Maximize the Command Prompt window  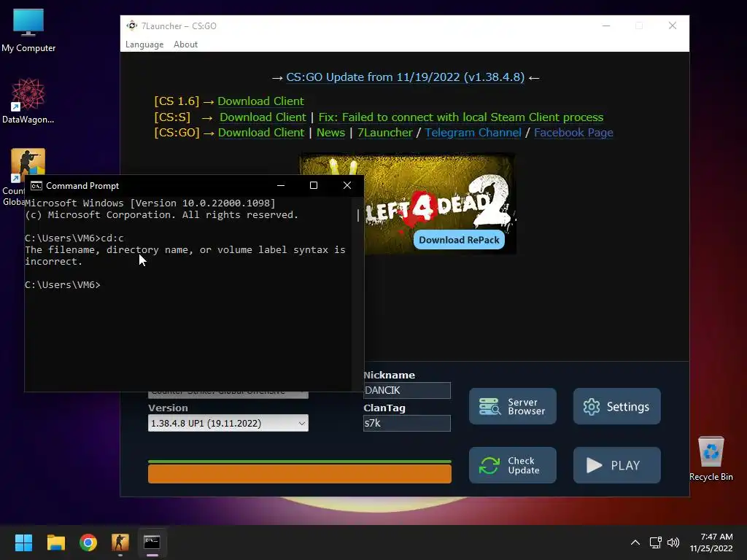[x=314, y=185]
